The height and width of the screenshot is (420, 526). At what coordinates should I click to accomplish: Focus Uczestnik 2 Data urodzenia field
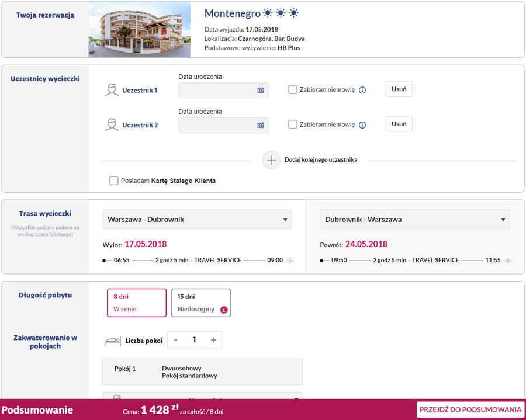coord(223,125)
